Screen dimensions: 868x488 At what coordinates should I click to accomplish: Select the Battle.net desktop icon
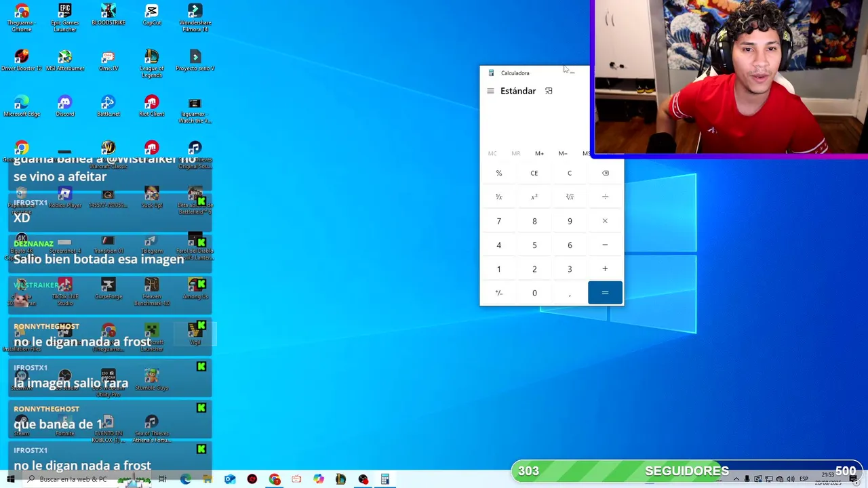click(108, 106)
